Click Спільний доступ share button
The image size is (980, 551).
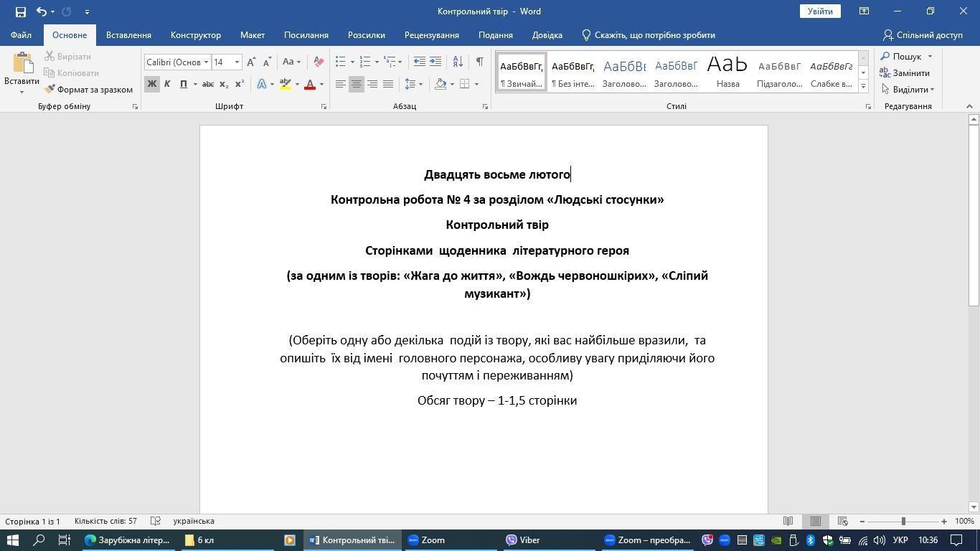click(923, 35)
